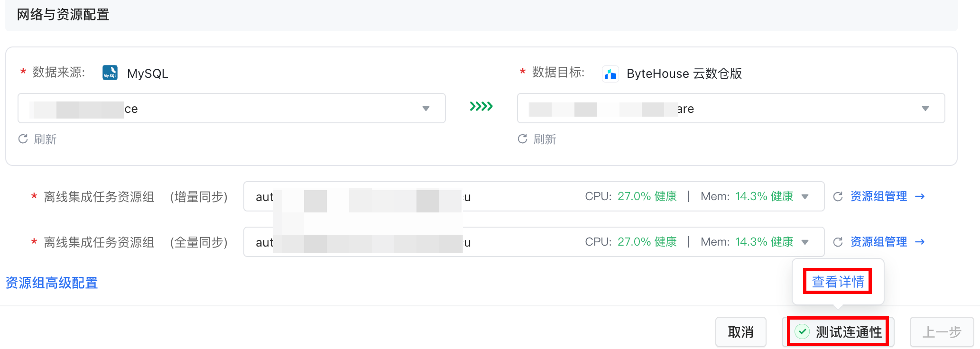
Task: Expand the incremental sync (增量同步) resource group dropdown
Action: (x=534, y=196)
